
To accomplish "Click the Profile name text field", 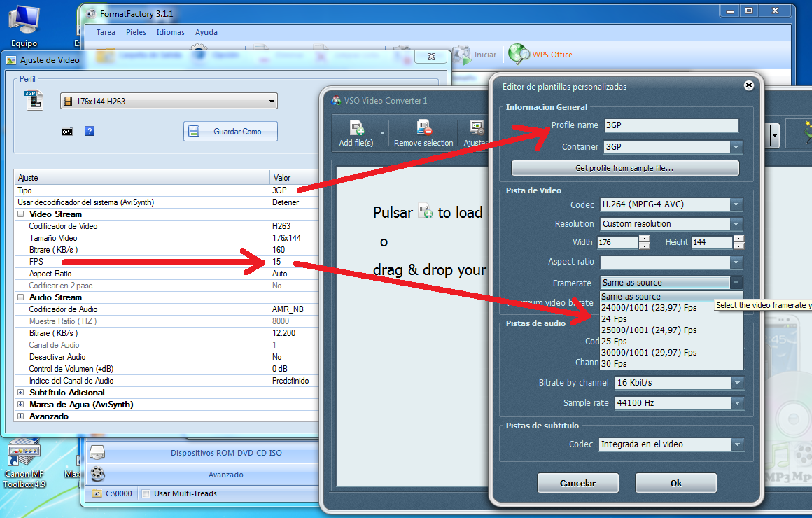I will 671,125.
